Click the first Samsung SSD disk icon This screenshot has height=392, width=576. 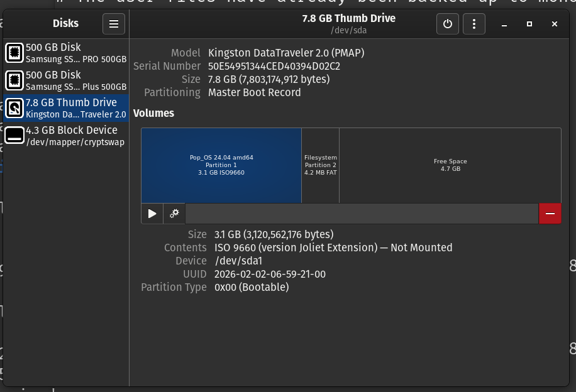click(15, 53)
